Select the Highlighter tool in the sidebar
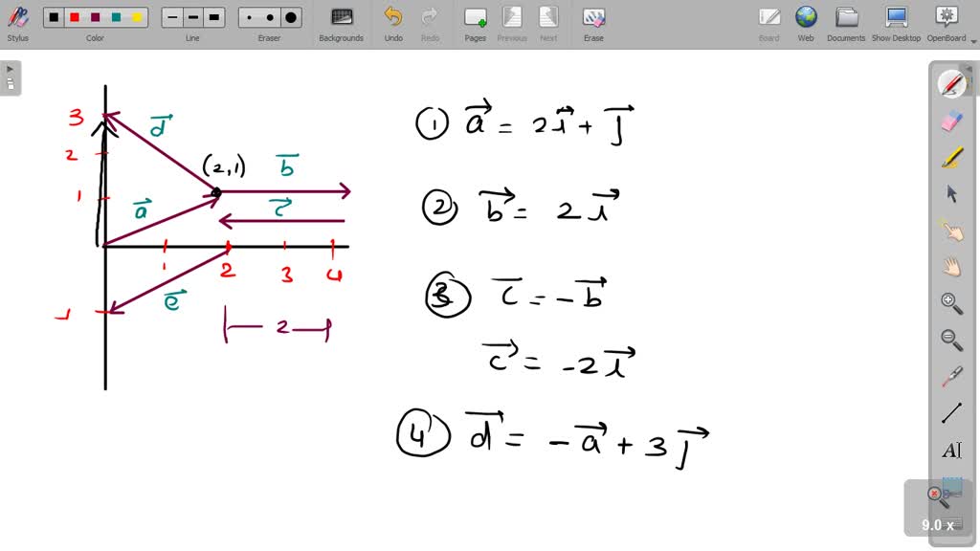The image size is (980, 551). click(951, 158)
